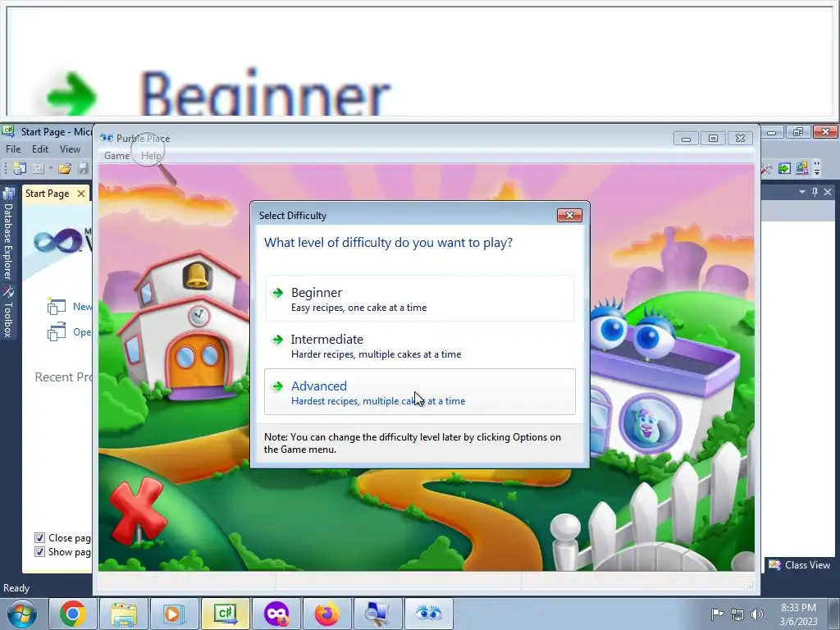Open the Database Explorer side panel
The image size is (840, 630).
[8, 234]
